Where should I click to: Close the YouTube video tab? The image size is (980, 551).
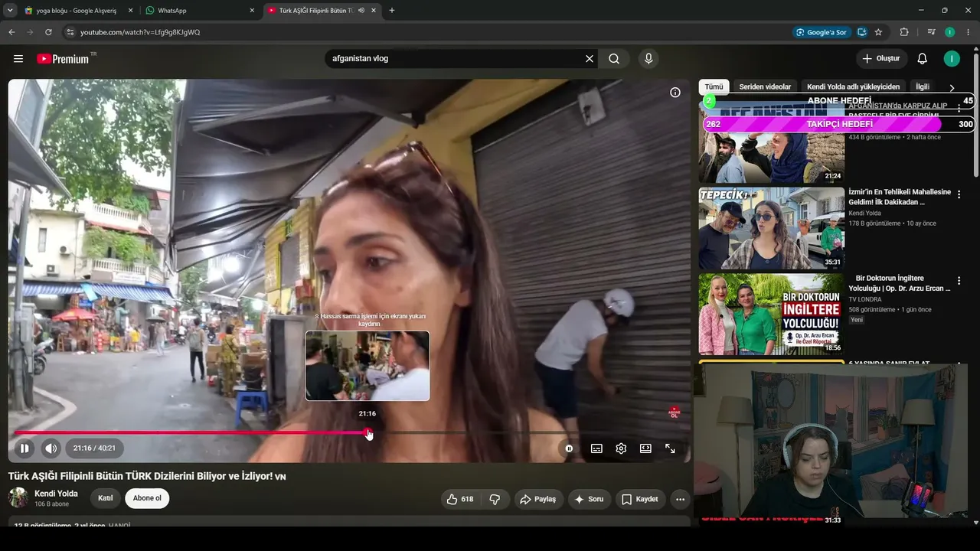click(373, 11)
